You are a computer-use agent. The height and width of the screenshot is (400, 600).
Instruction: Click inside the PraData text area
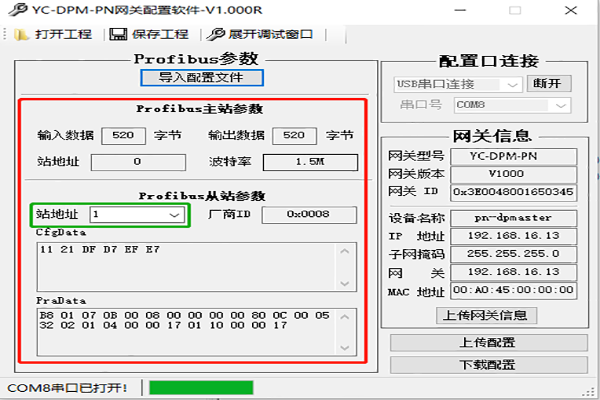187,332
